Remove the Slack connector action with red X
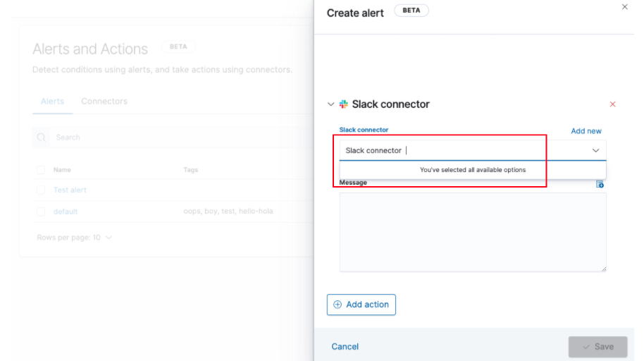The width and height of the screenshot is (644, 361). (x=612, y=104)
